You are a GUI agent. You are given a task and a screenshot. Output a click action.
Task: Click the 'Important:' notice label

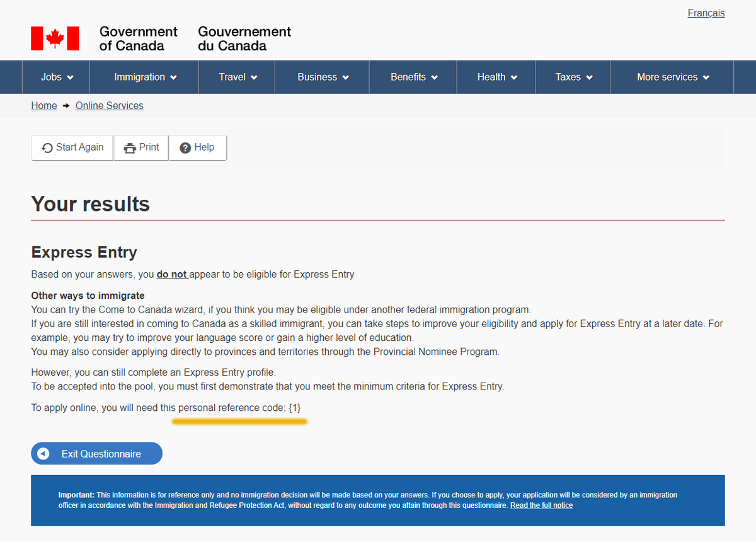(x=76, y=495)
